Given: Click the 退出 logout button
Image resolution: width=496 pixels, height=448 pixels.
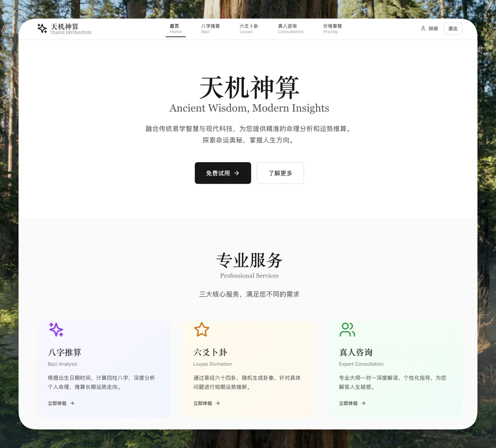Looking at the screenshot, I should click(453, 28).
